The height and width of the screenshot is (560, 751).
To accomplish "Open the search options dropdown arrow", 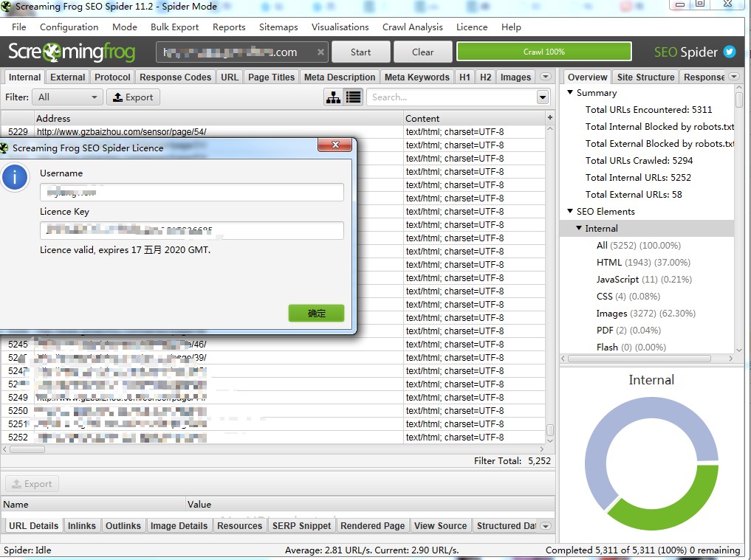I will click(542, 97).
